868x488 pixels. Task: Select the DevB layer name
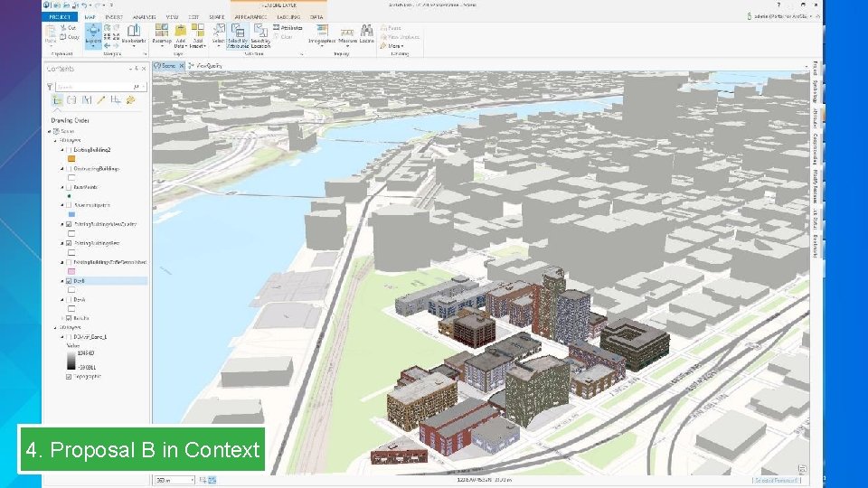coord(80,281)
